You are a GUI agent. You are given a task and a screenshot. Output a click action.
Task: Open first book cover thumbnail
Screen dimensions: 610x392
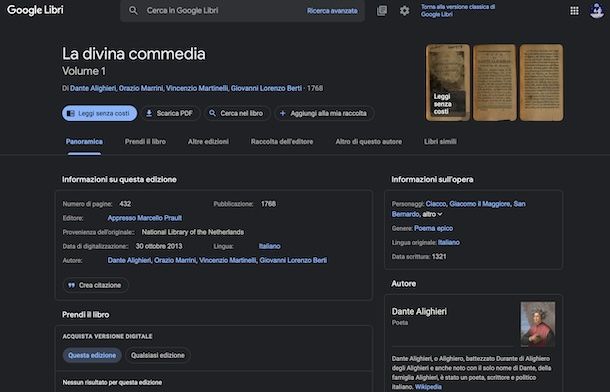click(448, 82)
